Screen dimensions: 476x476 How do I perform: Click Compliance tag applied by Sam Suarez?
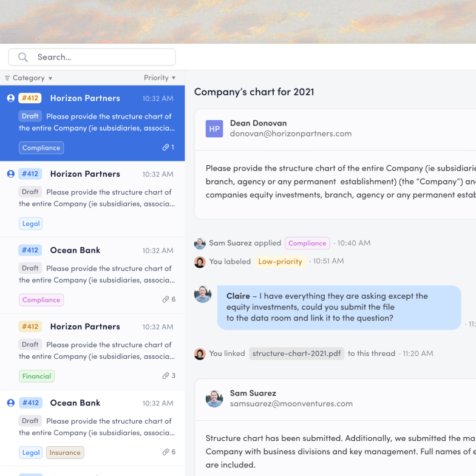307,243
